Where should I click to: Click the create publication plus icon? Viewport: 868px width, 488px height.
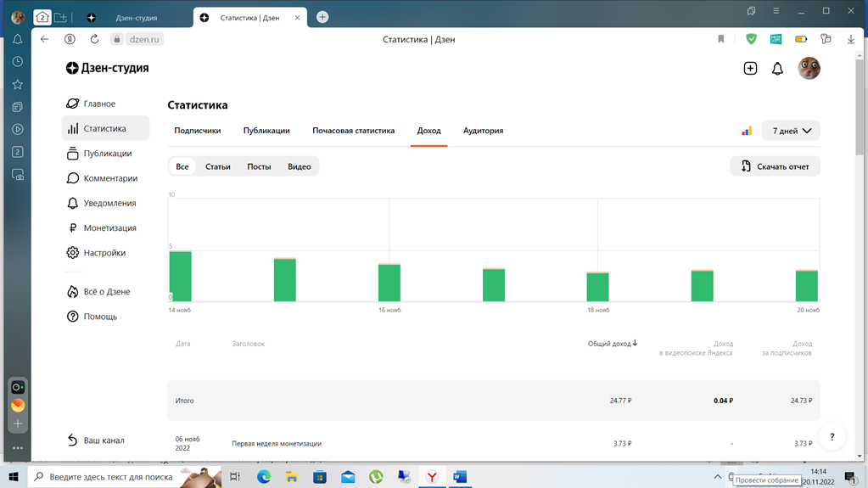(x=750, y=68)
